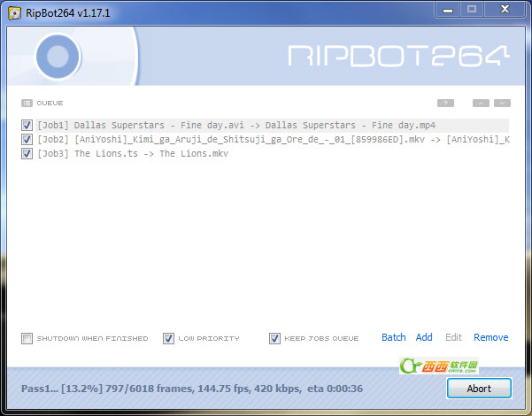The height and width of the screenshot is (416, 532).
Task: Uncheck Job2 AniYoshi checkbox
Action: click(x=27, y=140)
